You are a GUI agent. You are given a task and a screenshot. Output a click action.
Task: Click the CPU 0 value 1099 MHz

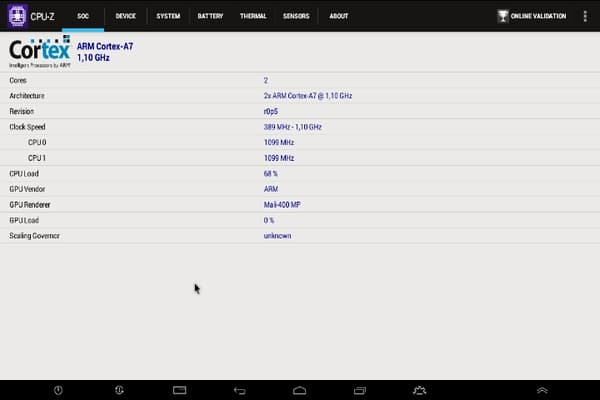(x=279, y=142)
